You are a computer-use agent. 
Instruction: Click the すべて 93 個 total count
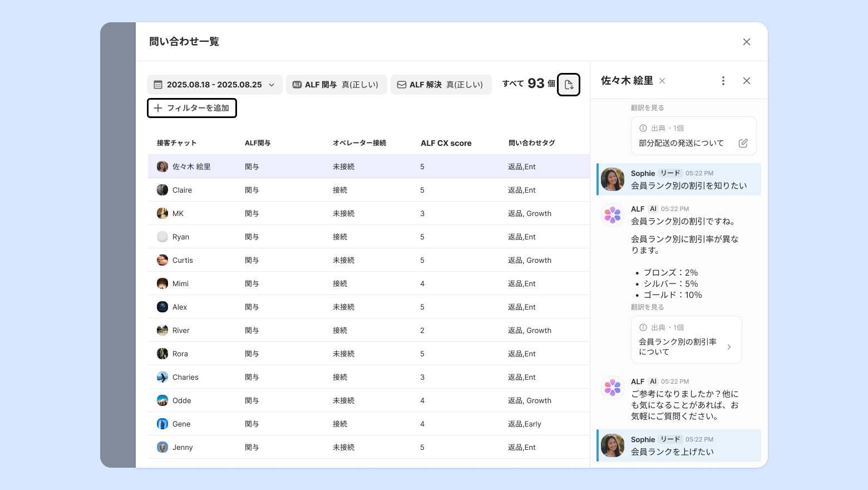click(529, 84)
